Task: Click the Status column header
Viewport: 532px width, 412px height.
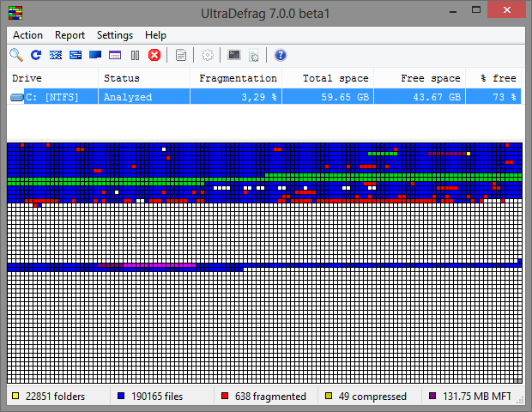Action: tap(144, 78)
